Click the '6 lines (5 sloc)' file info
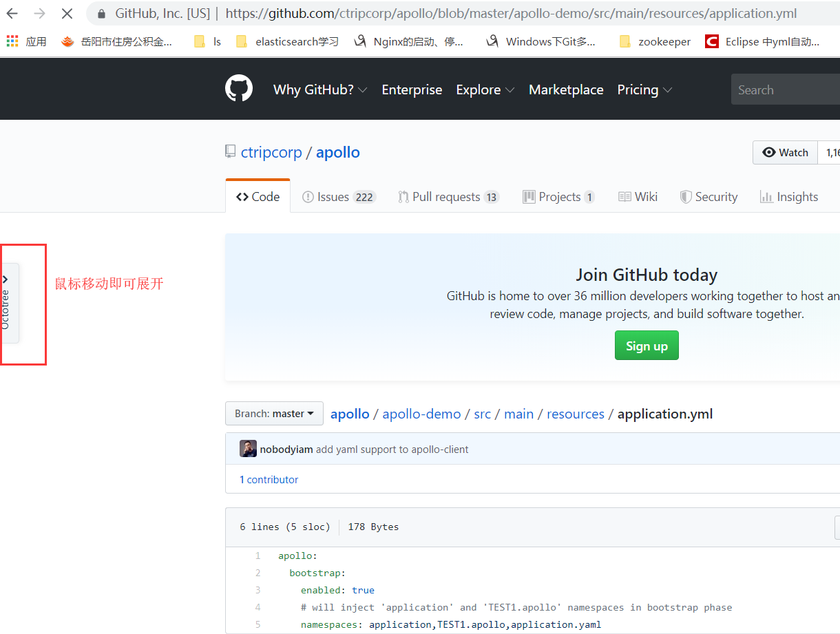Image resolution: width=840 pixels, height=634 pixels. [285, 527]
